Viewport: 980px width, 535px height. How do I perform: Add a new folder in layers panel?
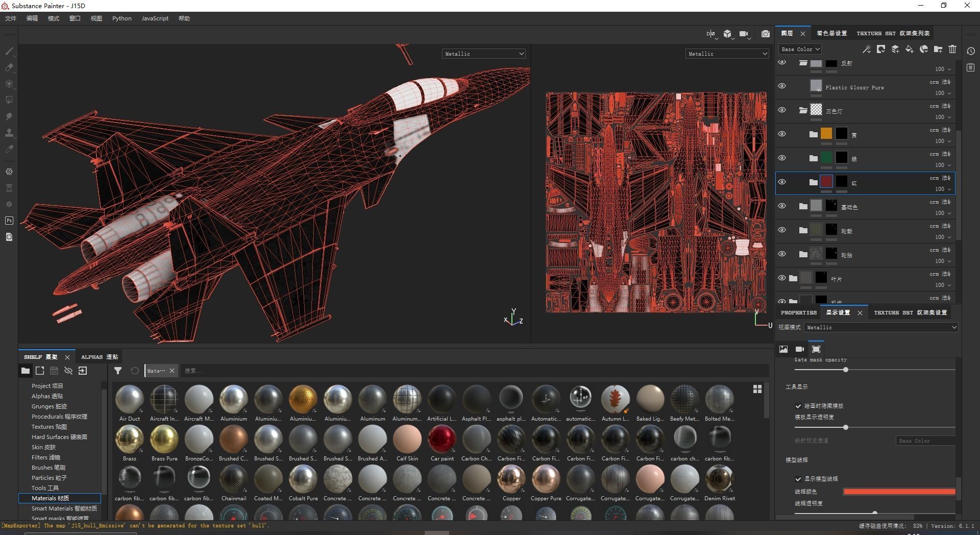point(938,49)
